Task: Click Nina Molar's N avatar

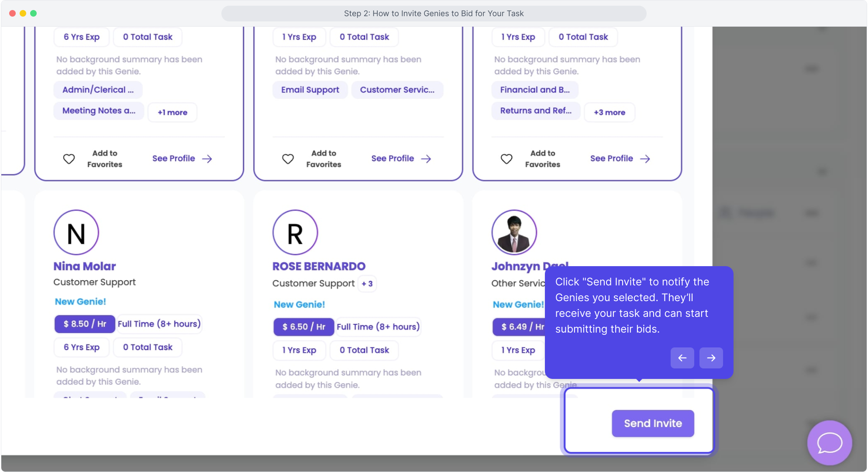Action: pyautogui.click(x=76, y=233)
